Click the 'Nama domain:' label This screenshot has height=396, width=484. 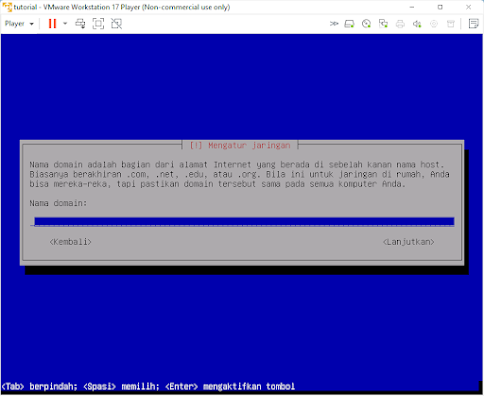click(x=58, y=203)
